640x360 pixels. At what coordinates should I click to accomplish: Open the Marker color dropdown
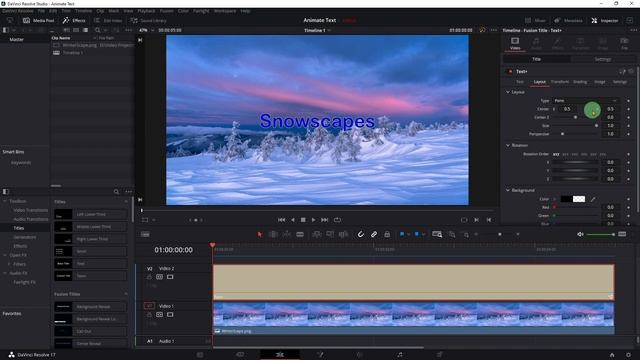coord(423,235)
